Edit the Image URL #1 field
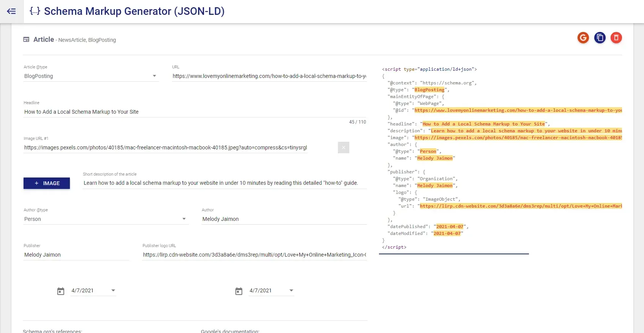 tap(166, 147)
